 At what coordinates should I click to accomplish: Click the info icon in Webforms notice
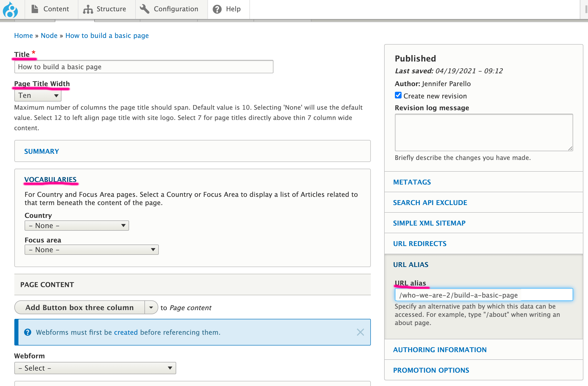click(28, 332)
